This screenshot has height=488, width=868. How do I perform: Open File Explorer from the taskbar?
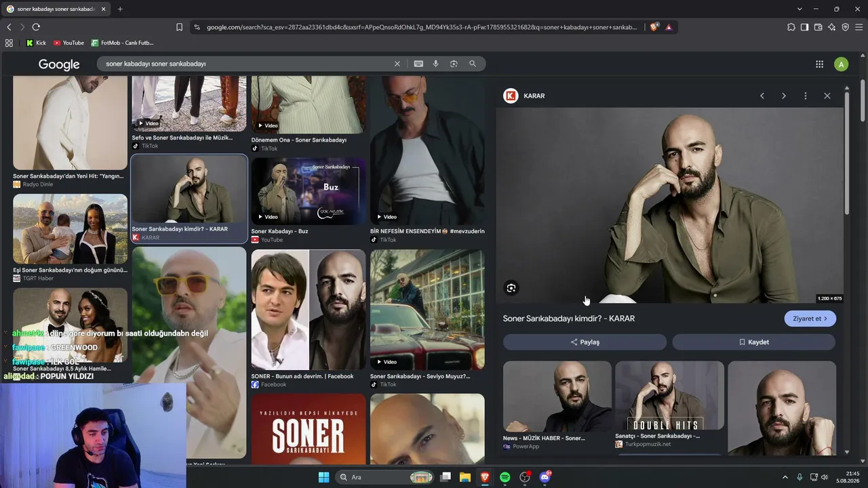[465, 477]
